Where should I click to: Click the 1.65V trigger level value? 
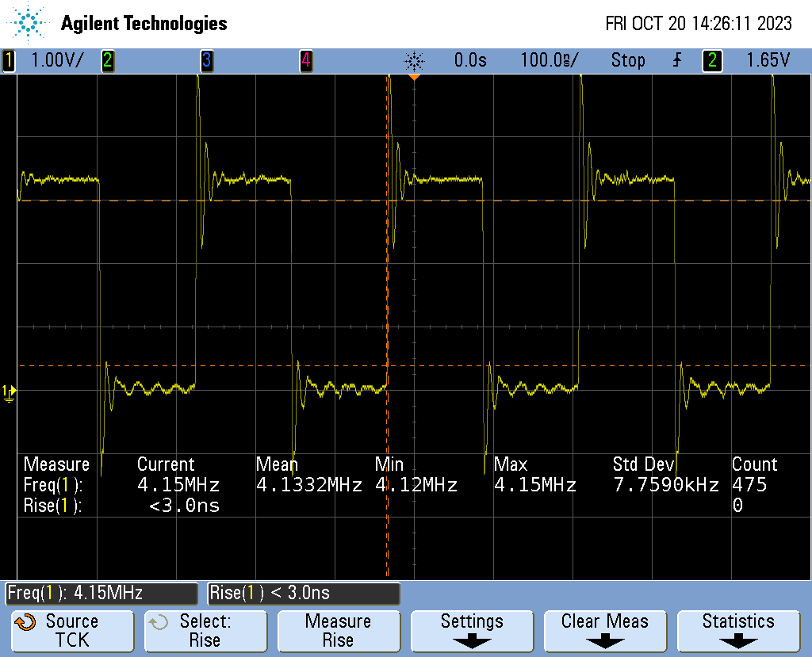768,60
